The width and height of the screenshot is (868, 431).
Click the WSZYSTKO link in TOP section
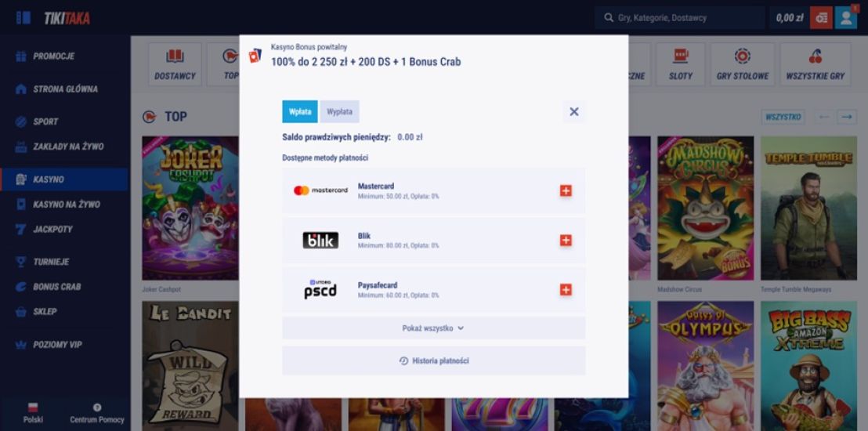783,117
